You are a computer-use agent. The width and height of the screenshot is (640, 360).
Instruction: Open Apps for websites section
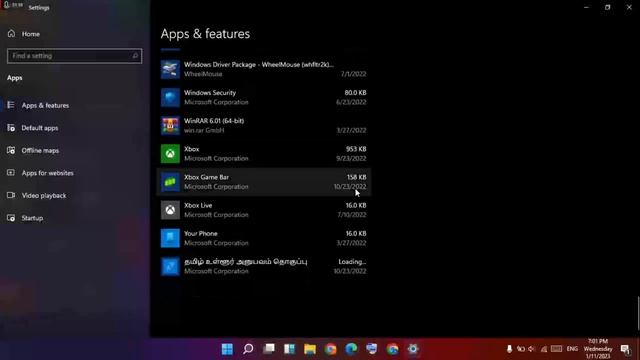(47, 173)
